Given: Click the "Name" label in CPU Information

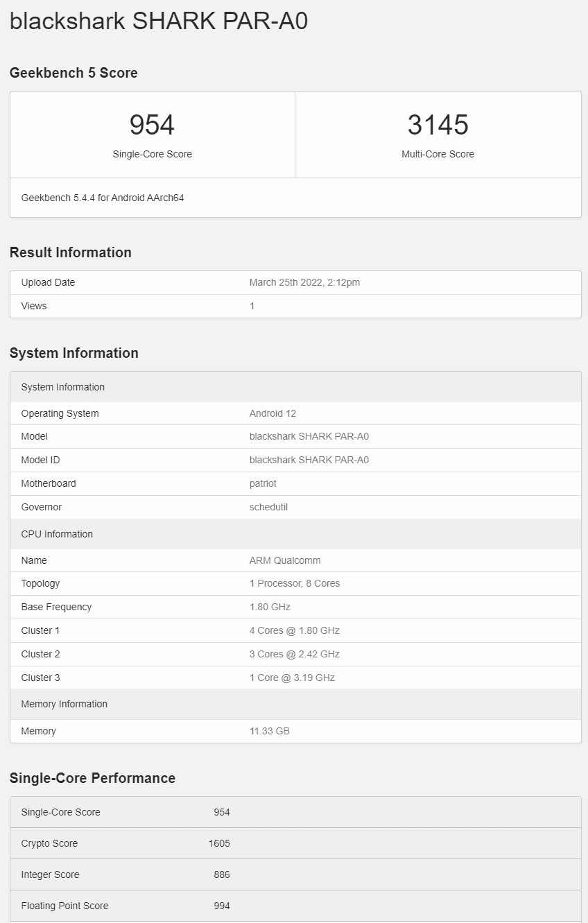Looking at the screenshot, I should [x=34, y=560].
